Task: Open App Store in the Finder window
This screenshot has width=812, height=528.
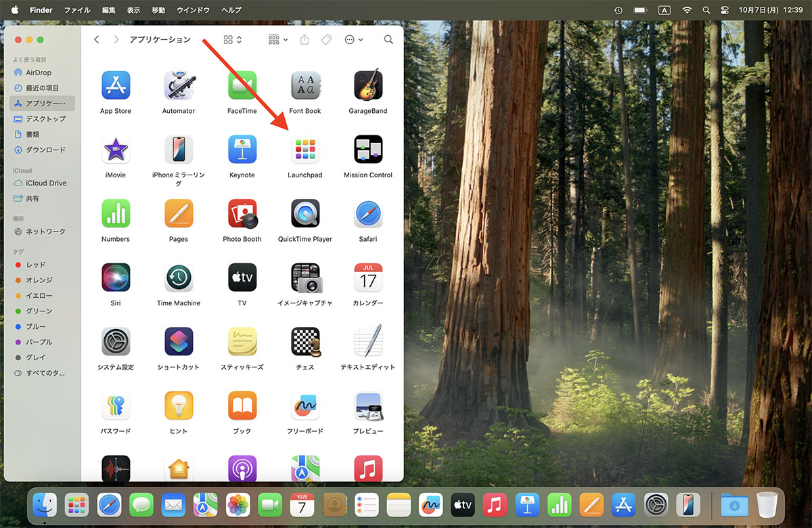Action: tap(116, 85)
